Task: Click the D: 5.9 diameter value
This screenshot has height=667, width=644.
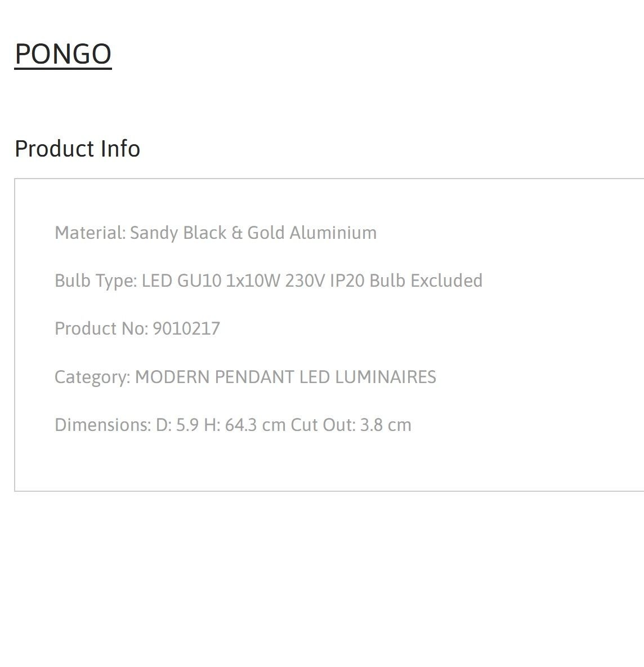Action: [177, 425]
